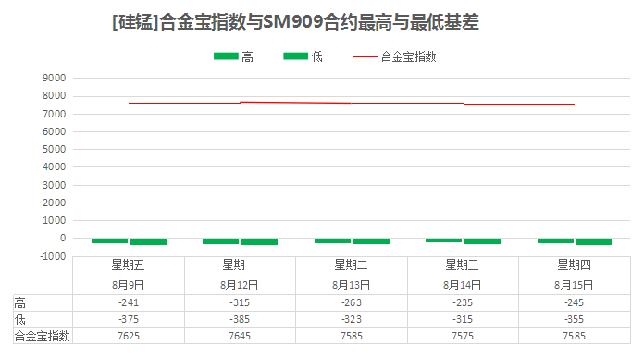Select y-axis label 8000
Image resolution: width=644 pixels, height=357 pixels.
(x=55, y=95)
